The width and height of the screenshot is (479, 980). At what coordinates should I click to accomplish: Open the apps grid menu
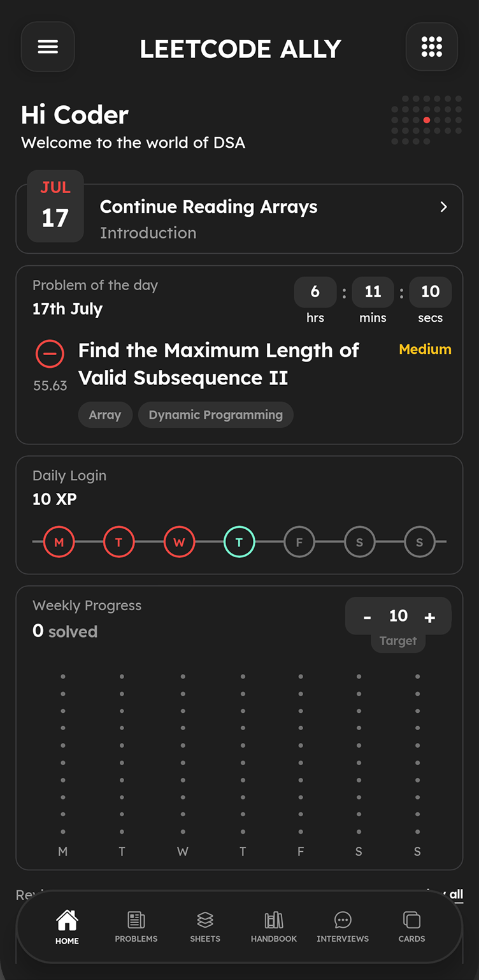click(431, 47)
